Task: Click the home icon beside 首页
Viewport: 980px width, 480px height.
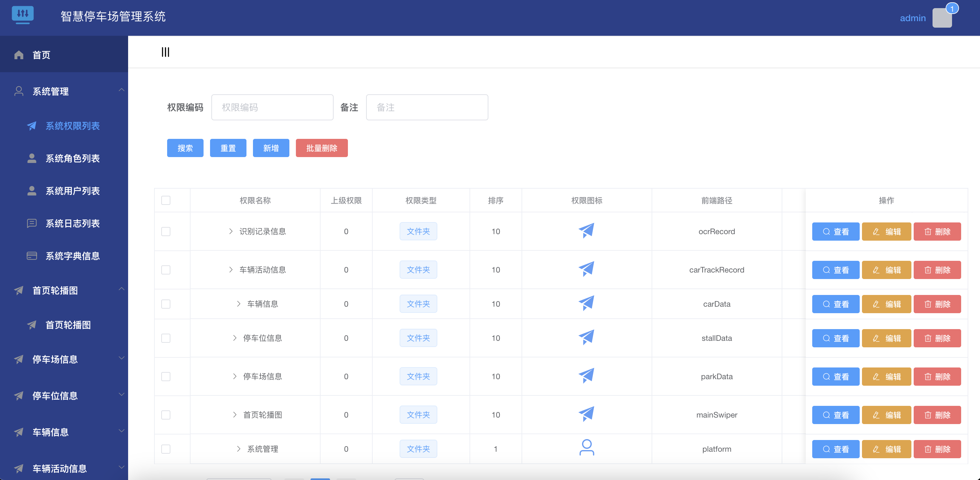Action: [x=19, y=55]
